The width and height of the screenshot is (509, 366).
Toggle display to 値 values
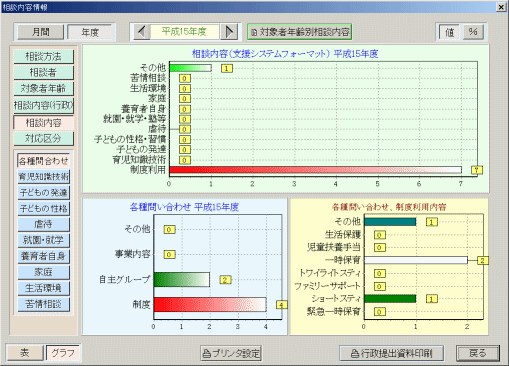tap(449, 32)
